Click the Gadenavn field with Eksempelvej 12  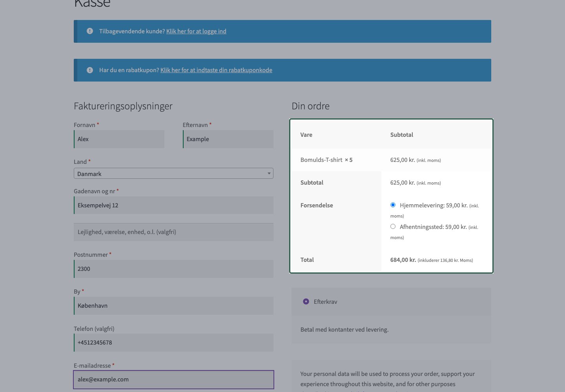point(173,205)
